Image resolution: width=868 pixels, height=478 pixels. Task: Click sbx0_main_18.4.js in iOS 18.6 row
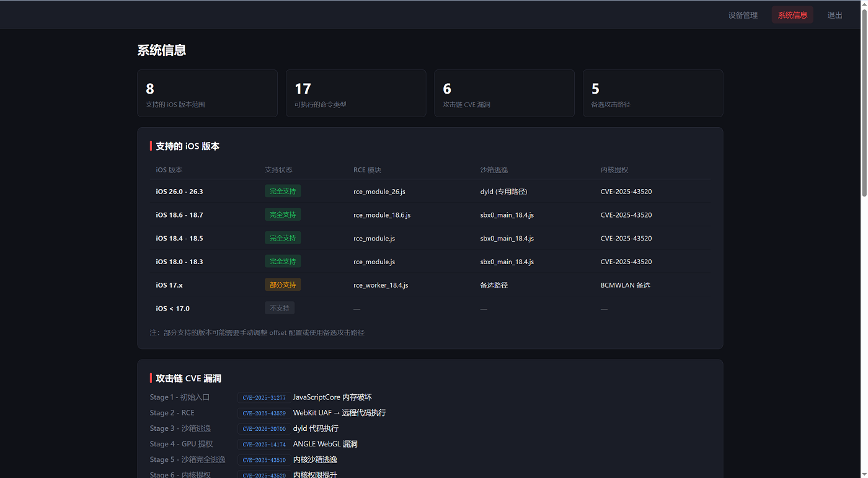click(507, 215)
